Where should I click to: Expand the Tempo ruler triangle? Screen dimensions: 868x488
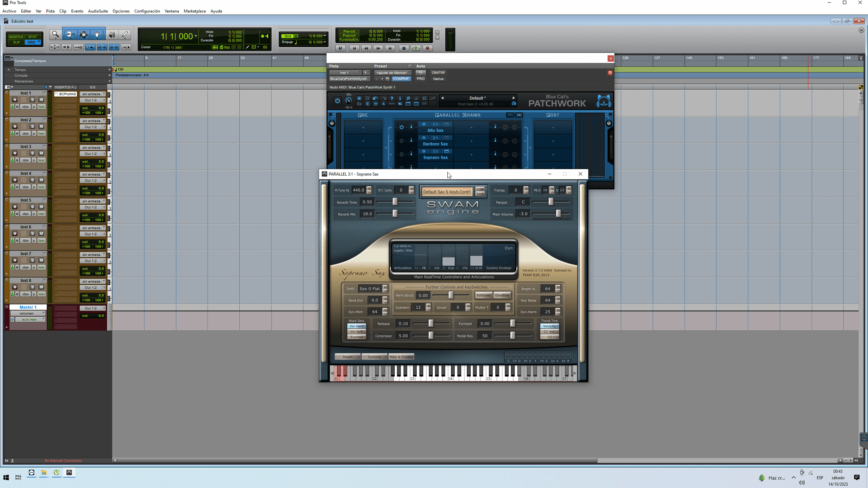click(9, 69)
